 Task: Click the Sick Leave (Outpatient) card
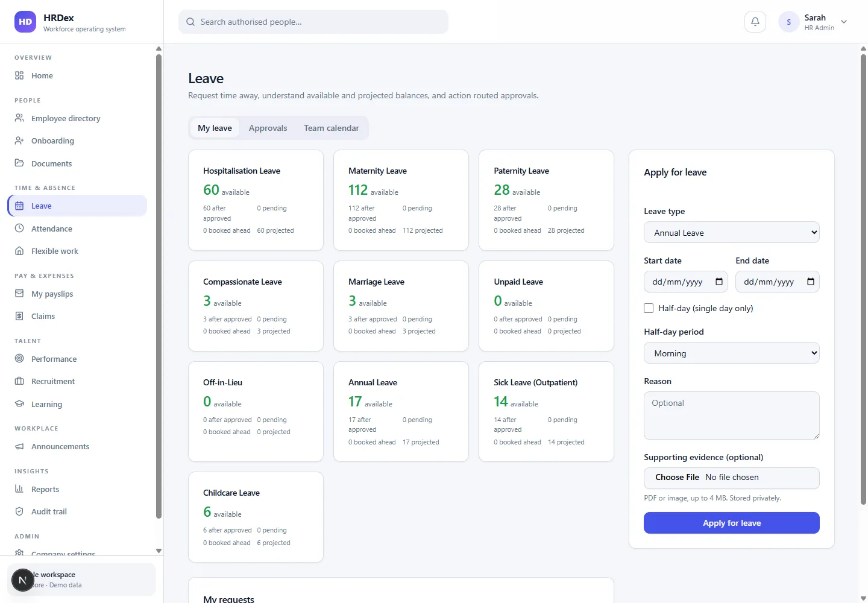[546, 411]
